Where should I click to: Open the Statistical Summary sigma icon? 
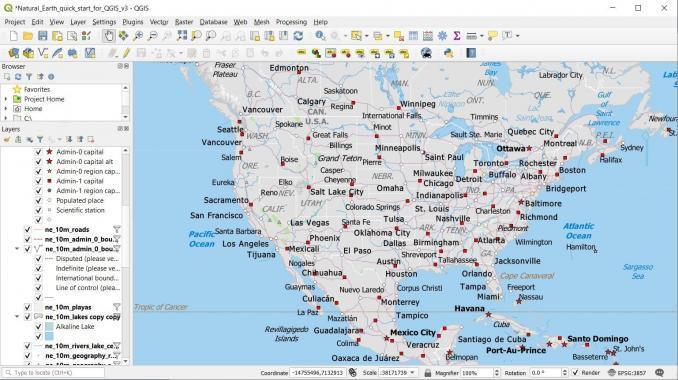click(x=457, y=36)
